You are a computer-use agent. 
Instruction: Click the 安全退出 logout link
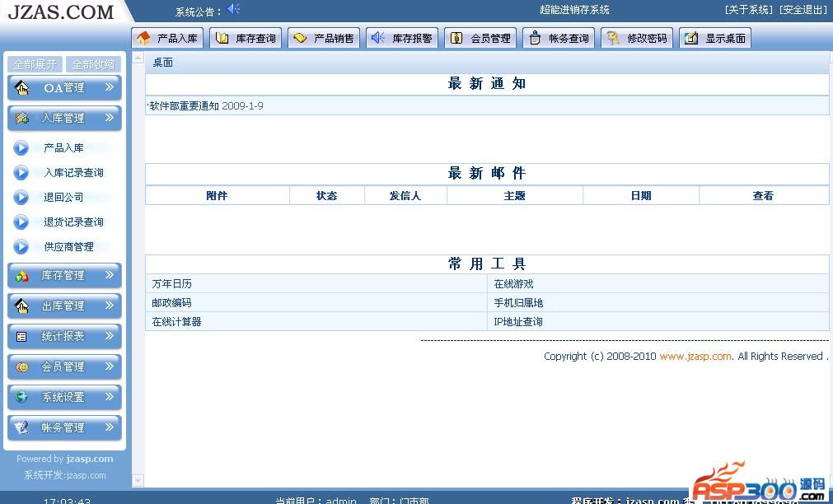click(803, 10)
